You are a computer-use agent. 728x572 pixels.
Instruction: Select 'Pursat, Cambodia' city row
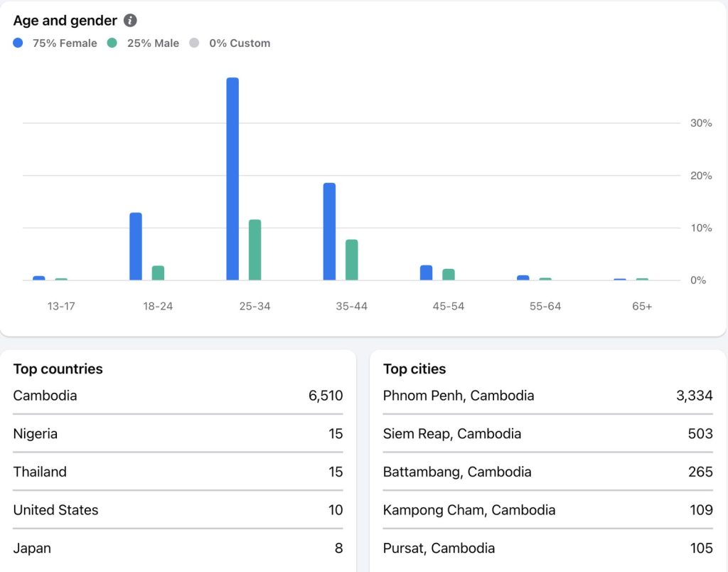coord(548,548)
